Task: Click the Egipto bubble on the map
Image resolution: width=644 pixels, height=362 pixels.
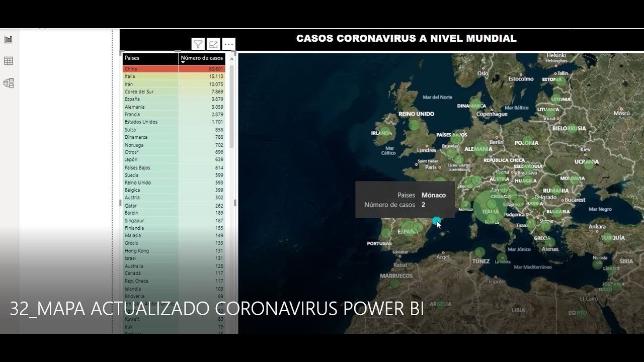Action: point(582,314)
